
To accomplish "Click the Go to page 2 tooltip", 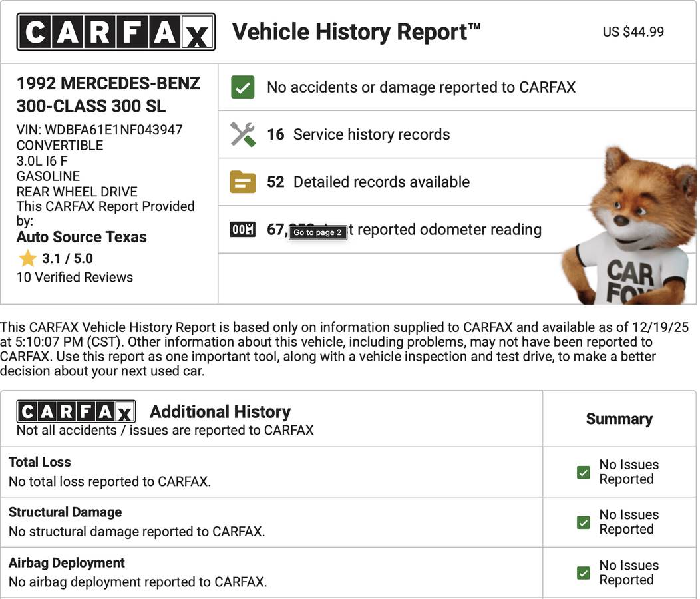I will pos(317,232).
